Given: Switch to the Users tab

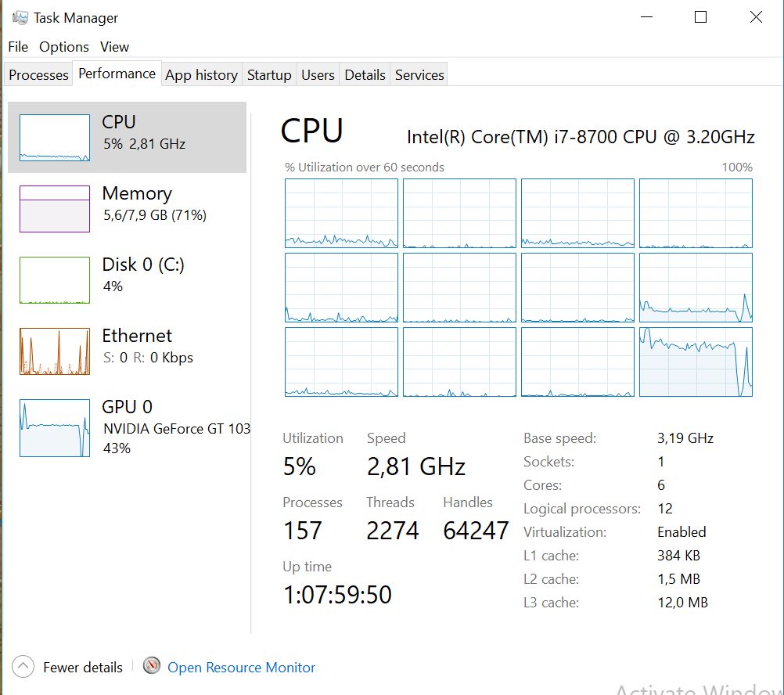Looking at the screenshot, I should 318,75.
